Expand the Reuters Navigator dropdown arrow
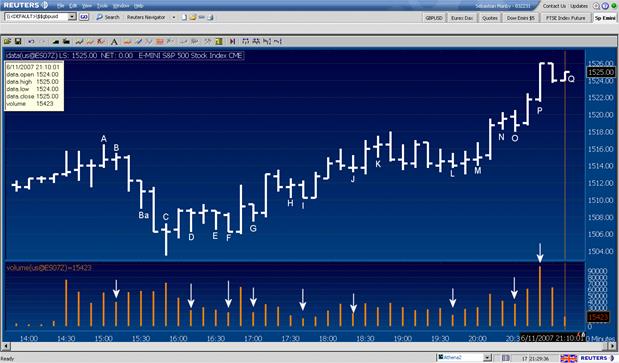Screen dimensions: 619x363 (173, 17)
